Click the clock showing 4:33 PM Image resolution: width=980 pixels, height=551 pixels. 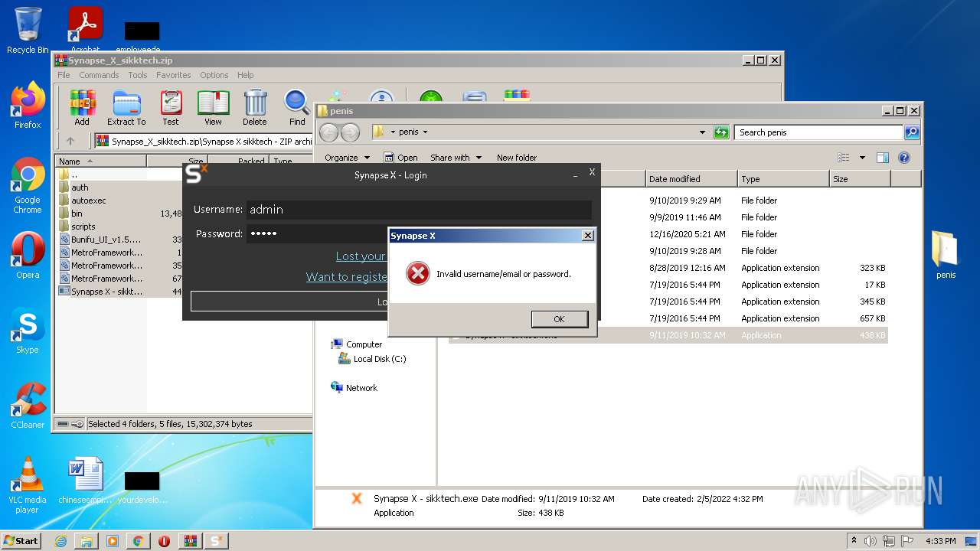(940, 541)
